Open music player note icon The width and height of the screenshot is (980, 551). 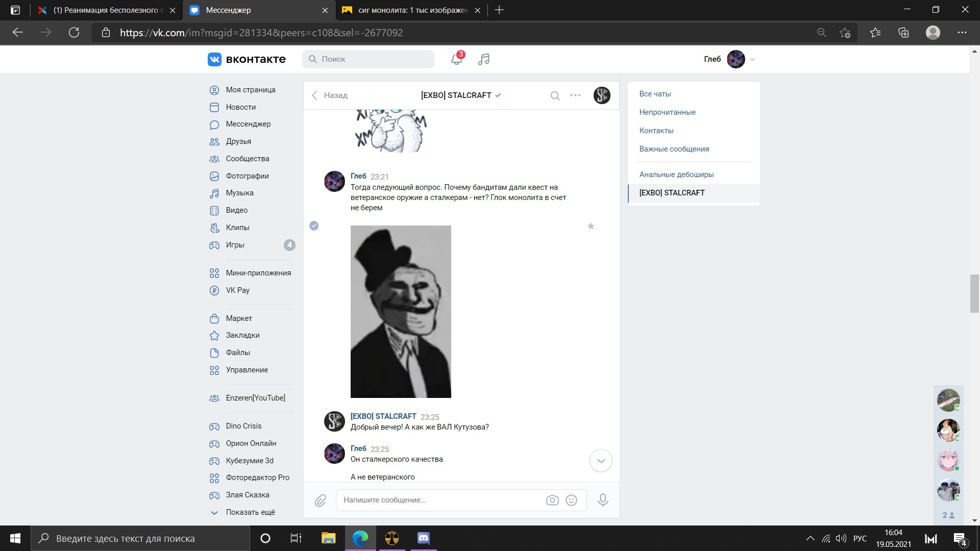click(484, 59)
